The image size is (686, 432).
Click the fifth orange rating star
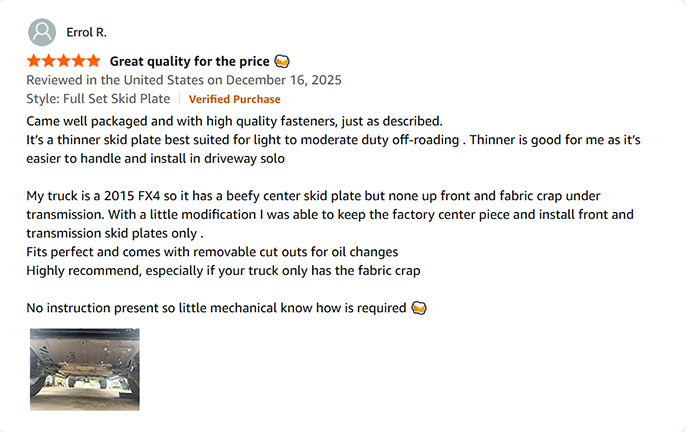click(93, 61)
